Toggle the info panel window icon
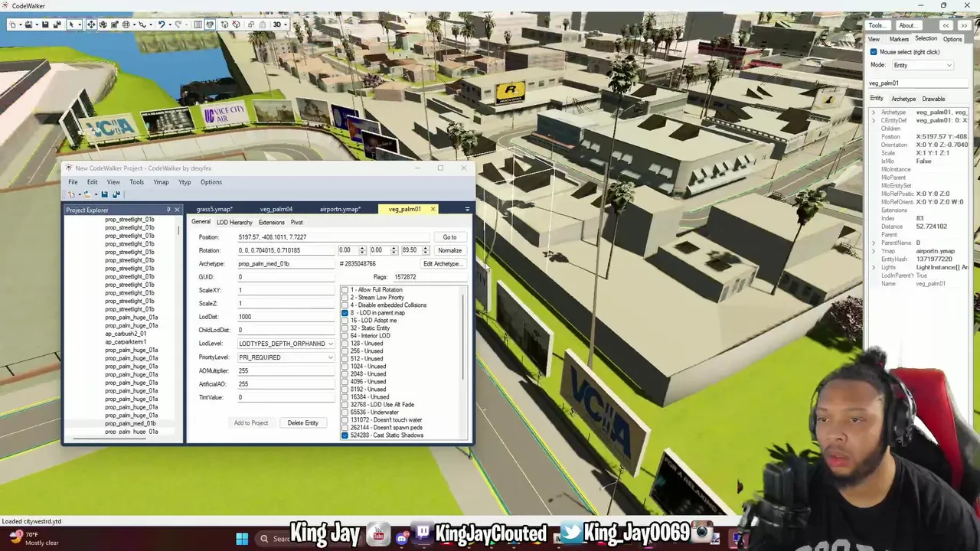 pos(198,24)
